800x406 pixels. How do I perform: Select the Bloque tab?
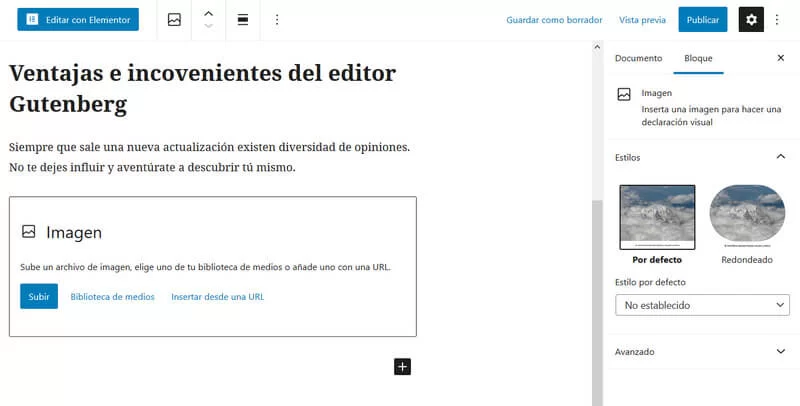click(698, 58)
